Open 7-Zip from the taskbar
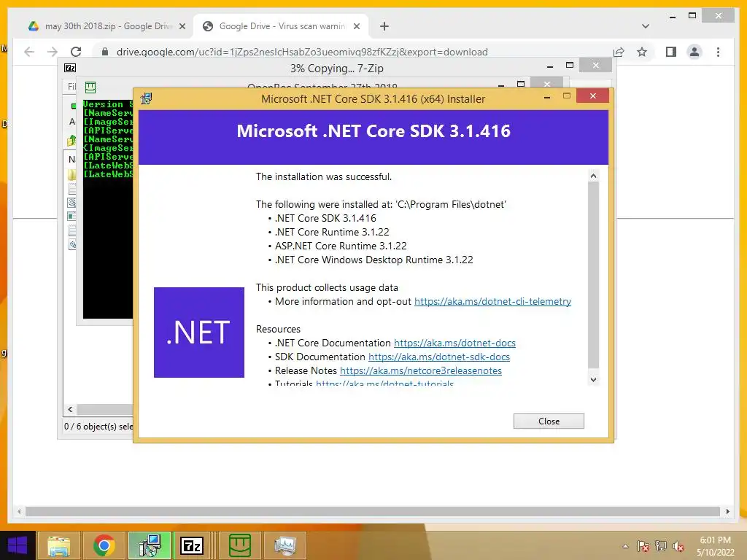The height and width of the screenshot is (560, 747). tap(192, 545)
